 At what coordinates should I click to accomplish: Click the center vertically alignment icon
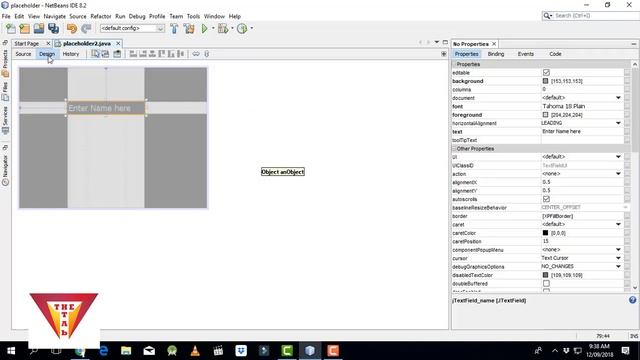(180, 54)
